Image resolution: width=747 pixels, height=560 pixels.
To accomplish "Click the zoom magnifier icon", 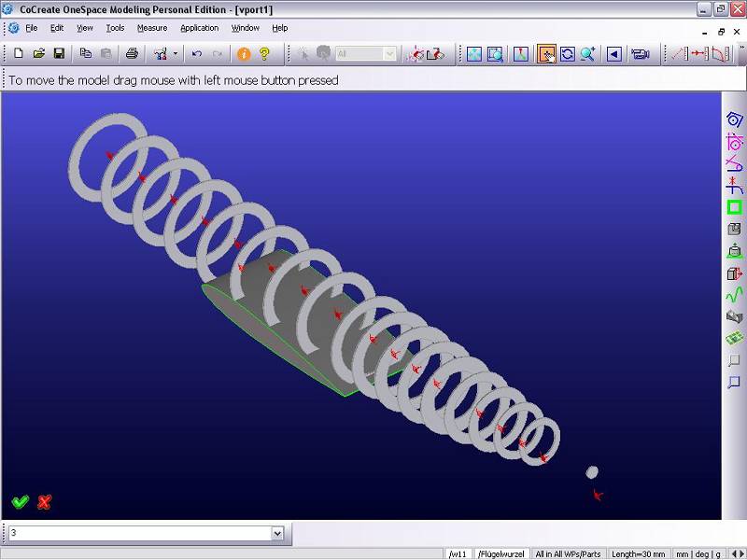I will [587, 54].
